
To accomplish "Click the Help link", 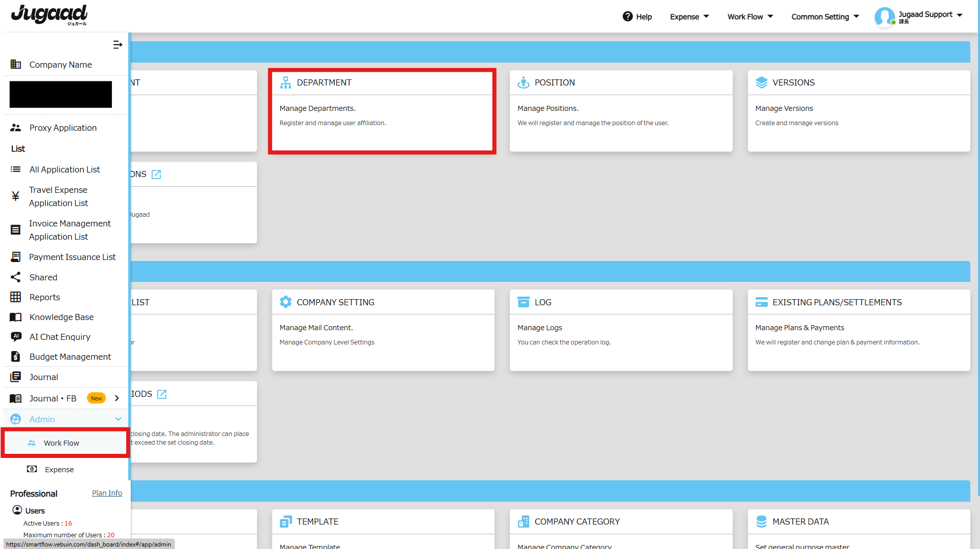I will 644,17.
